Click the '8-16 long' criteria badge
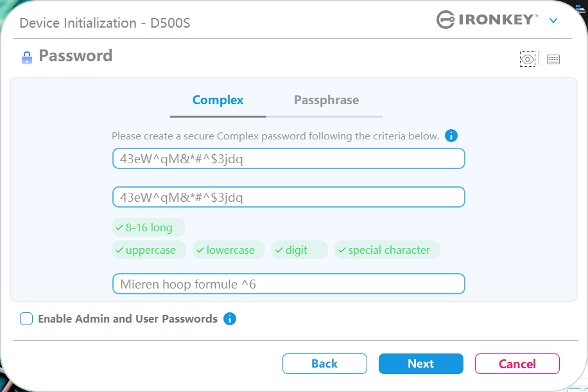The height and width of the screenshot is (392, 588). pos(148,227)
